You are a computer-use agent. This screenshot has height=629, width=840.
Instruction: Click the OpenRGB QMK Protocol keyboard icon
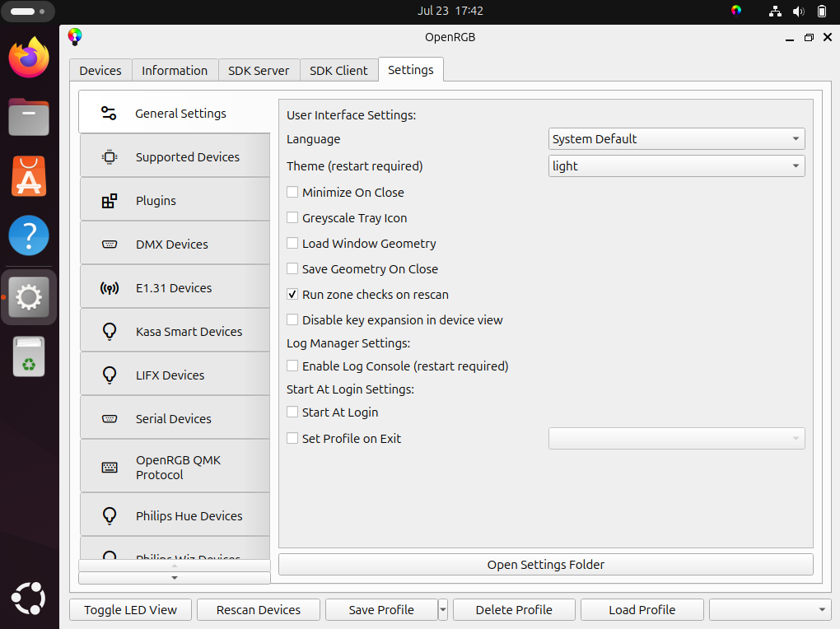109,468
